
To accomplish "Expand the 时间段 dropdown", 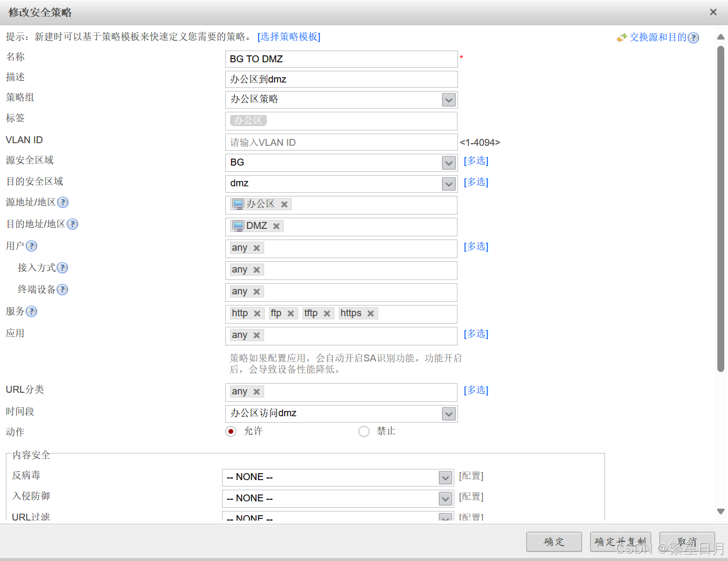I will click(449, 414).
